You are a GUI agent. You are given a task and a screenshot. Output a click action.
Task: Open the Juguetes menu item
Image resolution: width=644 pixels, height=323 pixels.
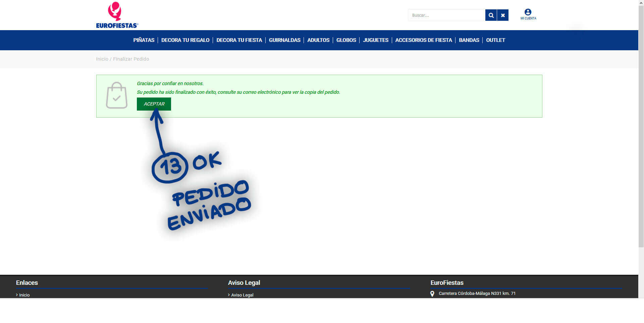point(376,40)
